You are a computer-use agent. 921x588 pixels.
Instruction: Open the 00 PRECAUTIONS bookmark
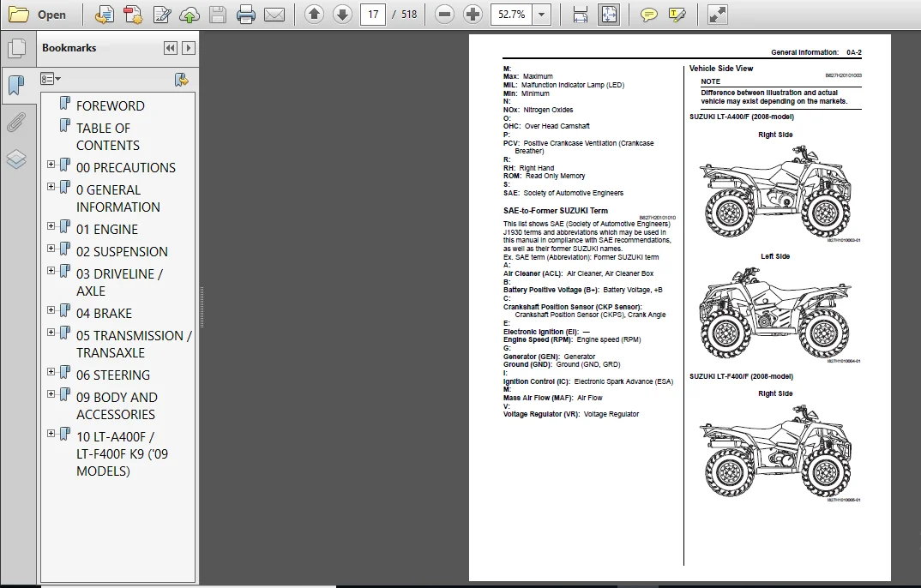[126, 168]
